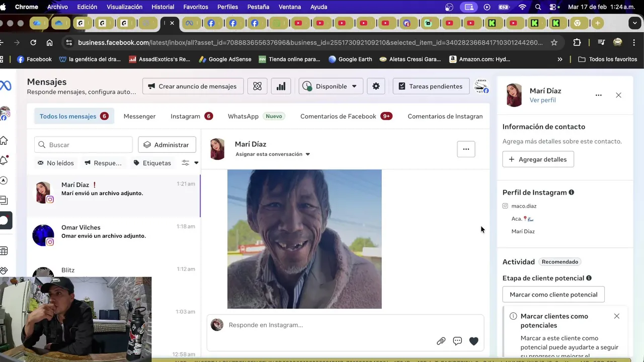
Task: Click the Administrar button
Action: (167, 145)
